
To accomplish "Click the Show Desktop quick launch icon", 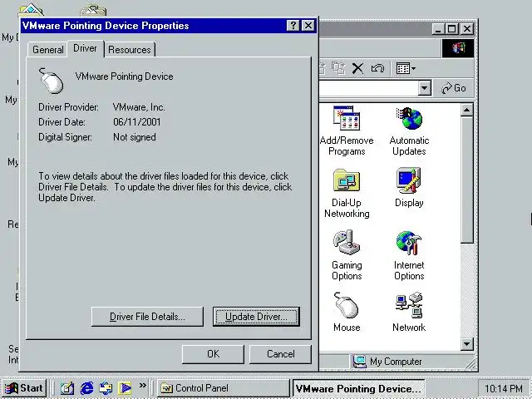I will tap(67, 388).
